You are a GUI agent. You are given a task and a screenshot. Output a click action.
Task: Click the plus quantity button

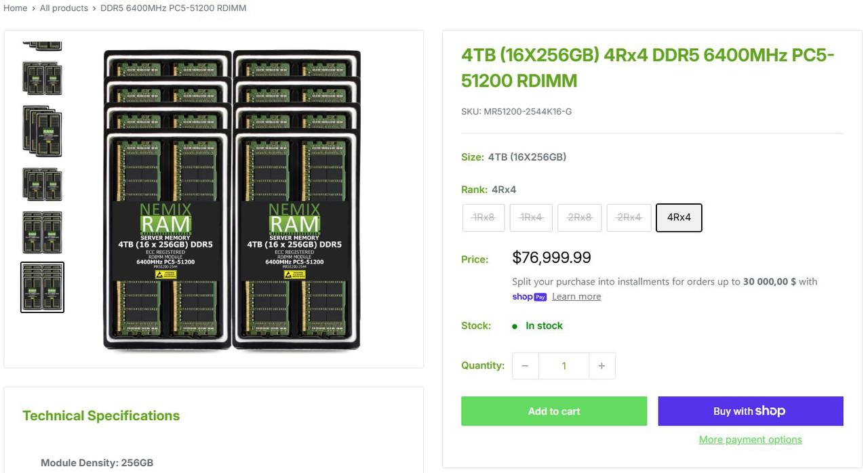tap(601, 366)
